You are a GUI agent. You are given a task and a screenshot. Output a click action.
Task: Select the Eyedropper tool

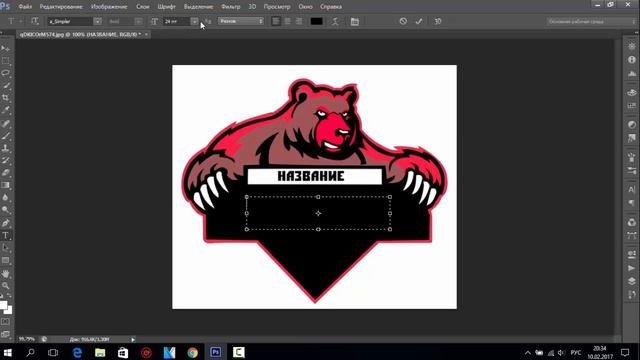tap(6, 110)
